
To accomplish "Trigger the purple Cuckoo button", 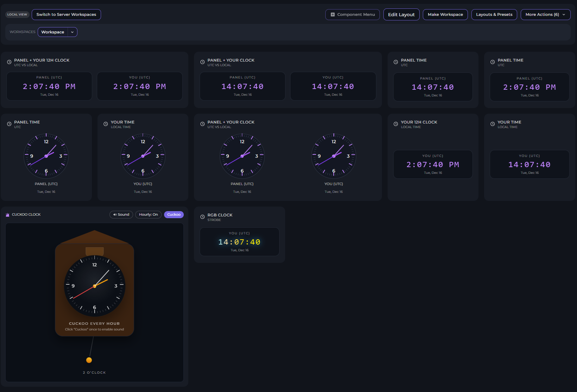I will pos(174,215).
